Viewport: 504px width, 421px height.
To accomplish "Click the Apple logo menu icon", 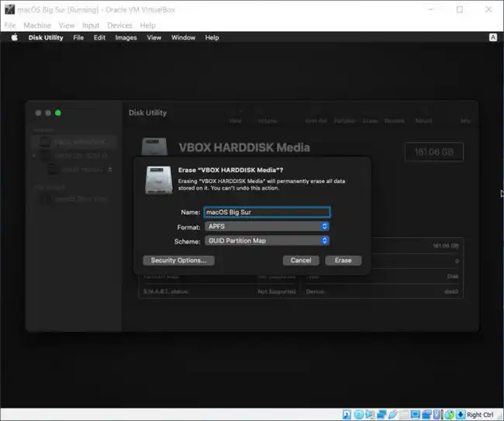I will [x=14, y=37].
